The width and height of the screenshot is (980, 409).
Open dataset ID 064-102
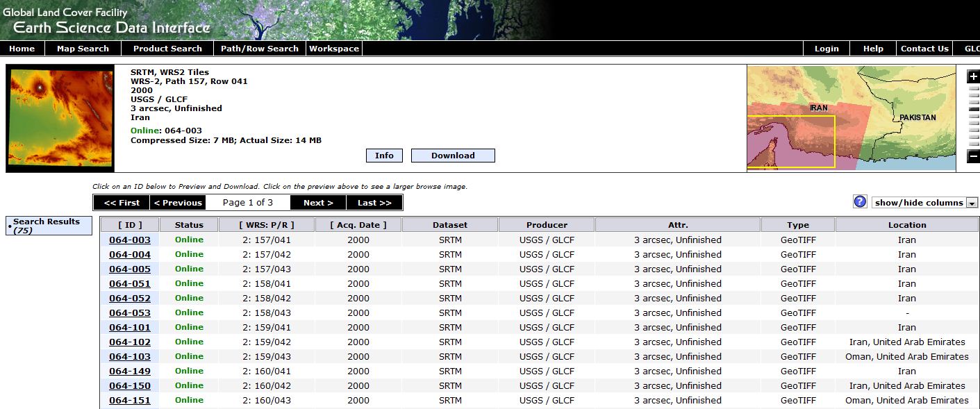pos(130,342)
